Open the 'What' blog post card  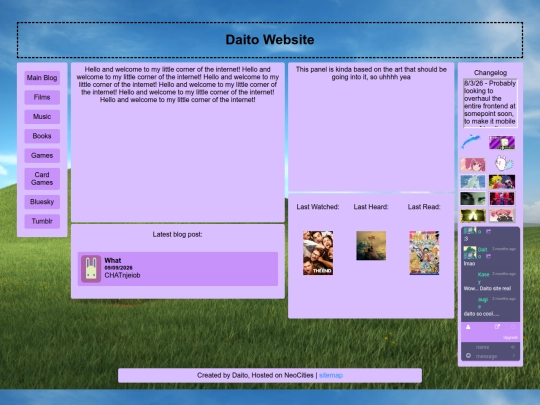(x=178, y=269)
